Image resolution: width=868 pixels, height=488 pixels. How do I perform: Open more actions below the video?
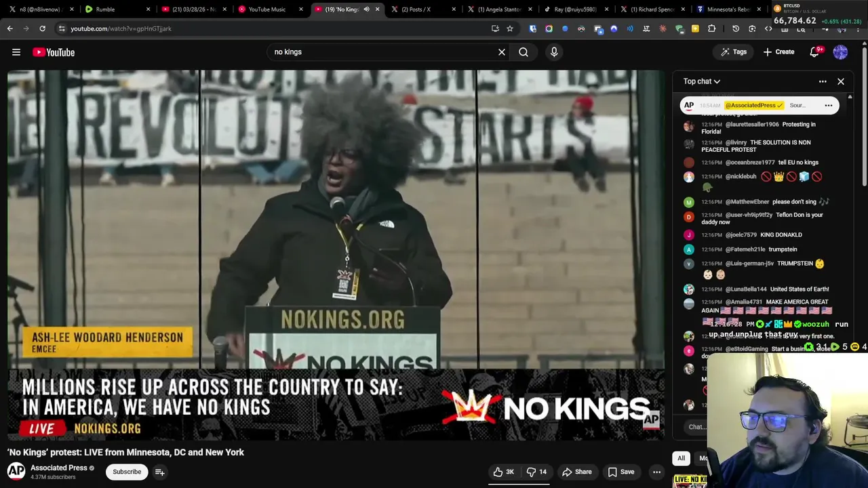(x=656, y=472)
